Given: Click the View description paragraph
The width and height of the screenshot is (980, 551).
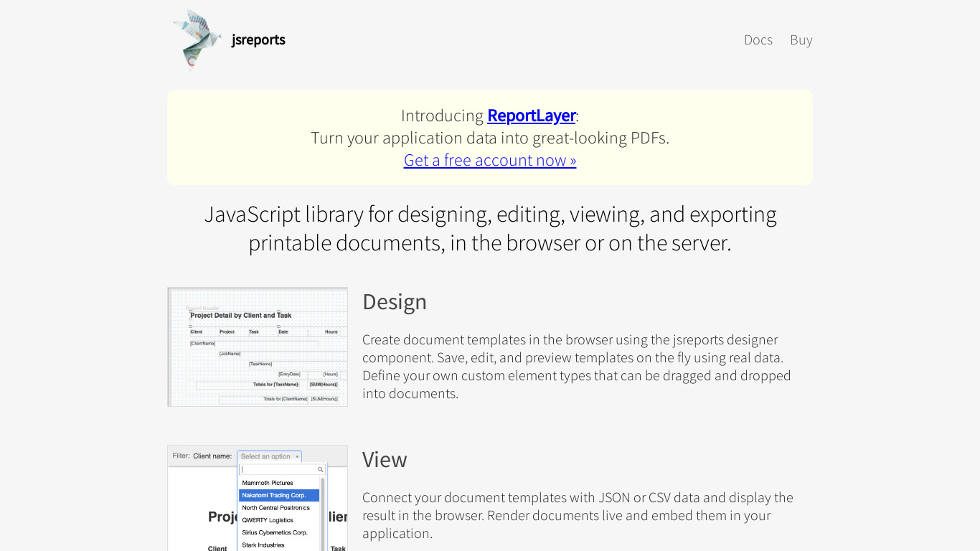Looking at the screenshot, I should 578,515.
